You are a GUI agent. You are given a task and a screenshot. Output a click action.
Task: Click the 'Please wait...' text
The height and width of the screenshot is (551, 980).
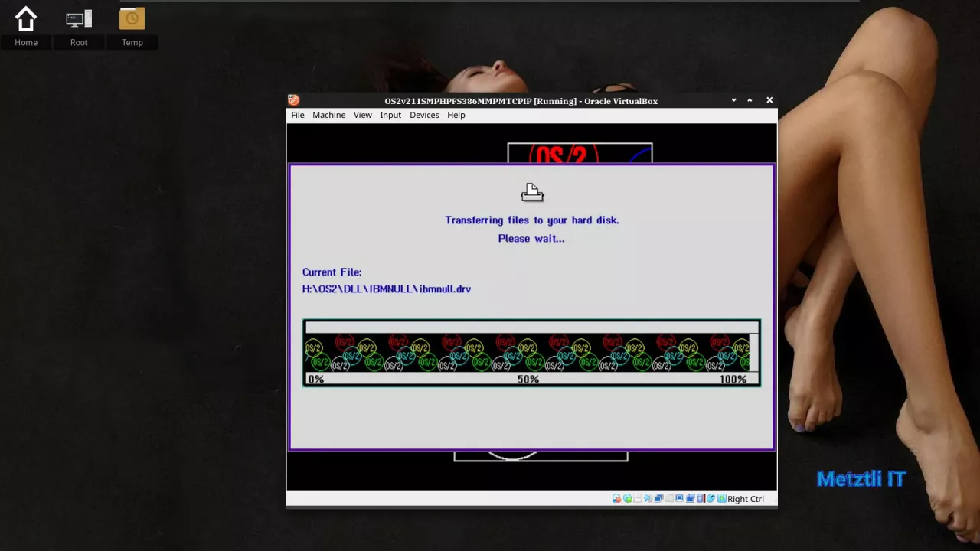tap(531, 238)
